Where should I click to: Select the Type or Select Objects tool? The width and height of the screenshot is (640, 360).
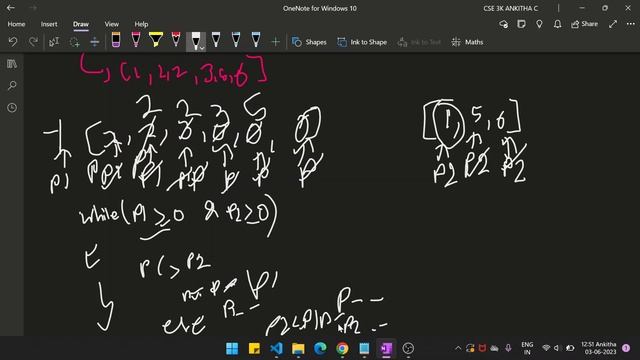tap(54, 42)
